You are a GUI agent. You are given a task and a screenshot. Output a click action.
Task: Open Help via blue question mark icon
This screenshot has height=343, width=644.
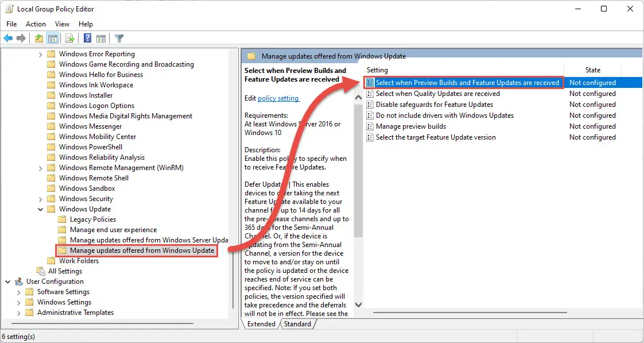pyautogui.click(x=87, y=38)
